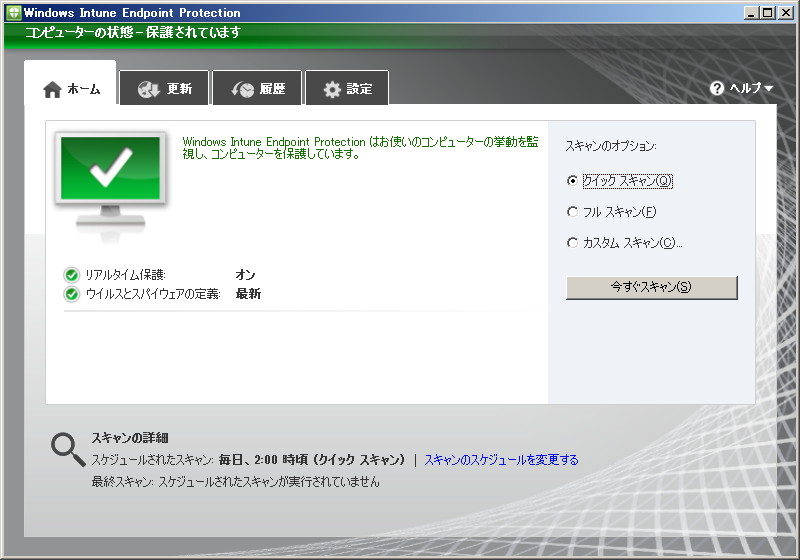Click green check icon beside ウイルスとスパイウェアの定義

click(71, 294)
